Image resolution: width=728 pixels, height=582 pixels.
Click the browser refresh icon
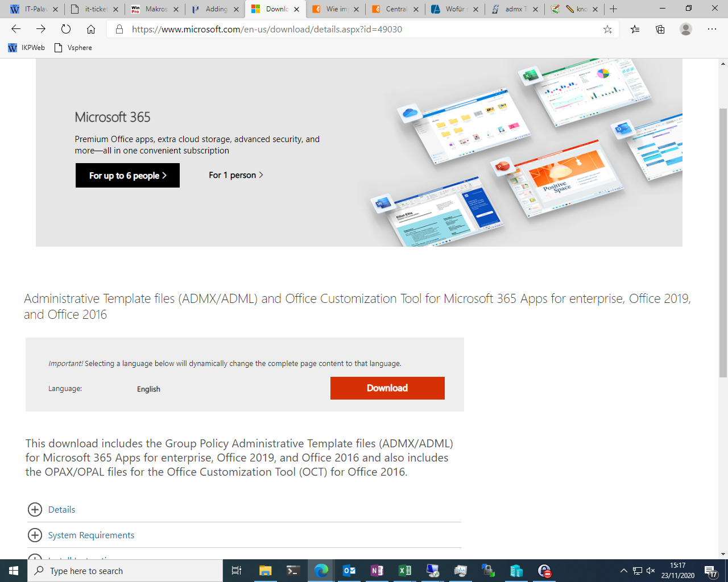click(x=66, y=30)
